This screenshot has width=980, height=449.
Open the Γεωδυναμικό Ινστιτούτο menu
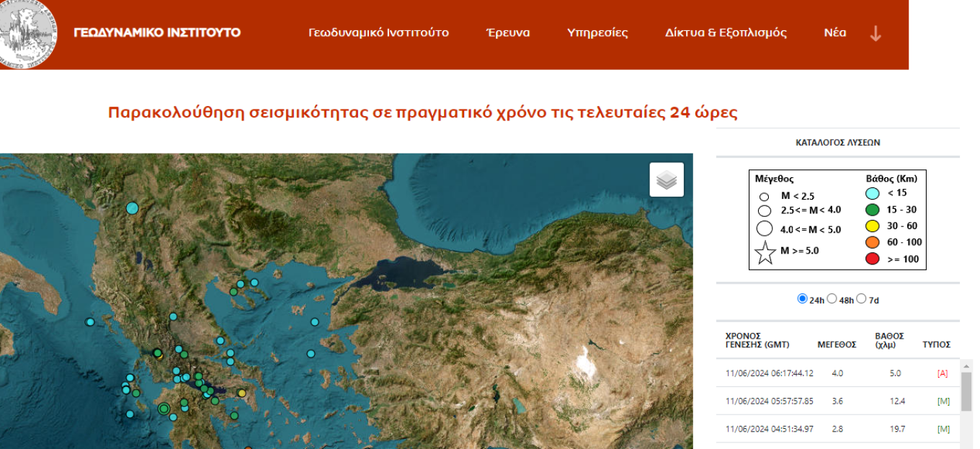click(378, 32)
